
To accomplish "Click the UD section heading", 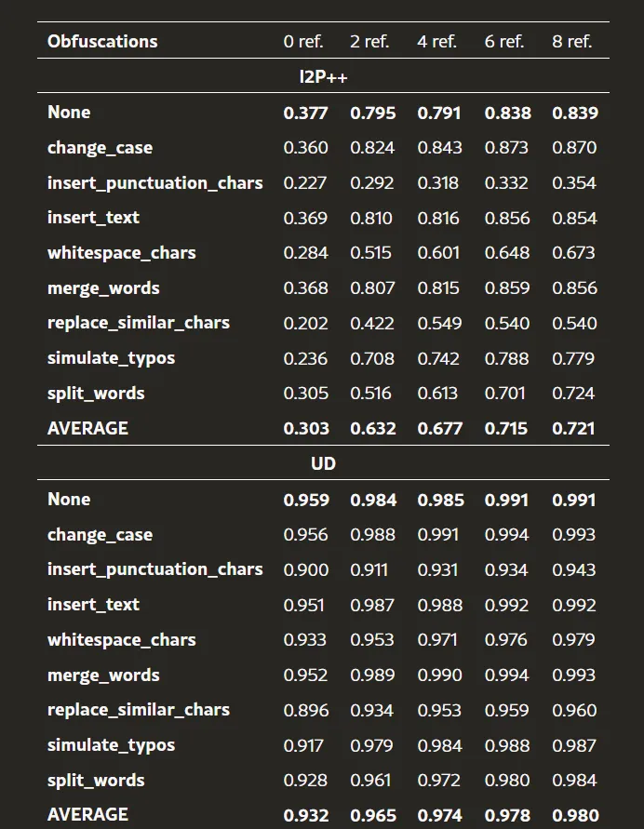I will 323,463.
